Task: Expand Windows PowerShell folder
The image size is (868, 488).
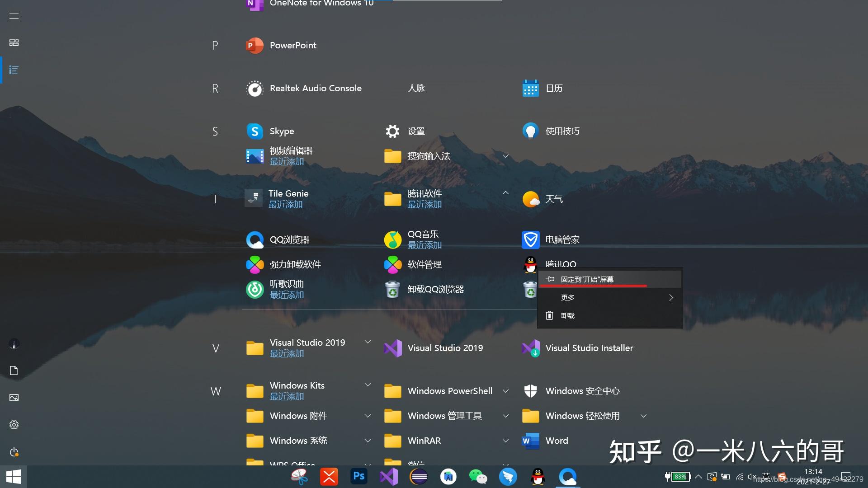Action: point(505,390)
